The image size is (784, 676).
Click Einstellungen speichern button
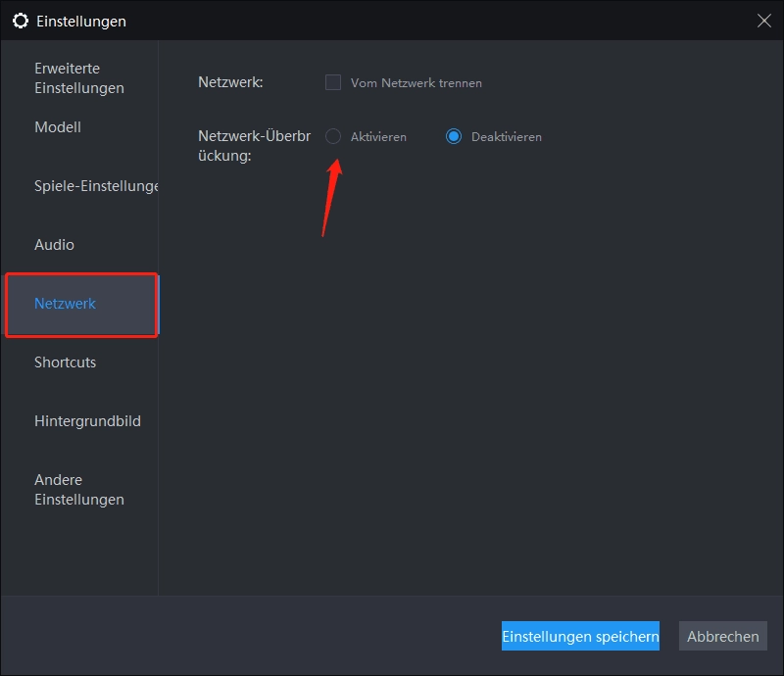(x=580, y=636)
